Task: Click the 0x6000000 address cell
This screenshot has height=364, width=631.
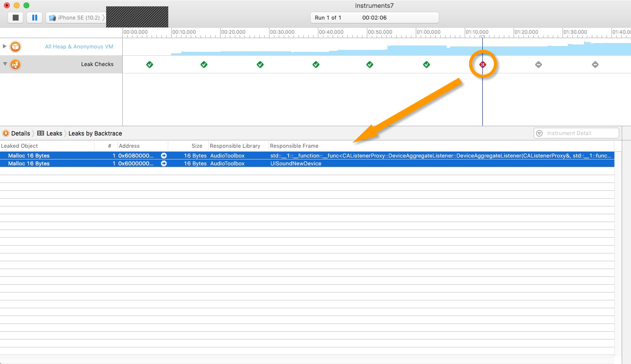Action: pyautogui.click(x=135, y=163)
